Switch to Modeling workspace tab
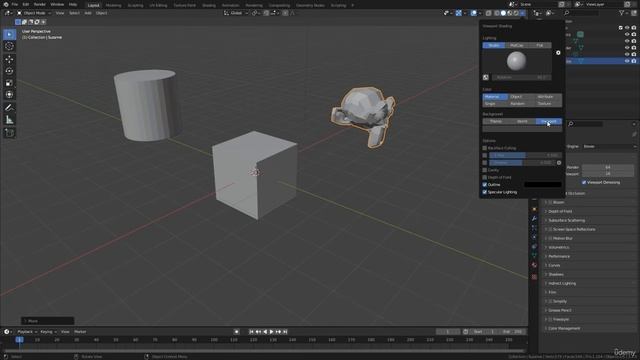 113,5
